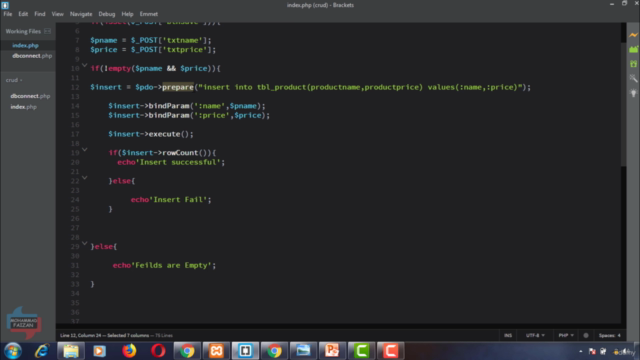The width and height of the screenshot is (640, 360).
Task: Open the Navigate menu
Action: pos(81,14)
